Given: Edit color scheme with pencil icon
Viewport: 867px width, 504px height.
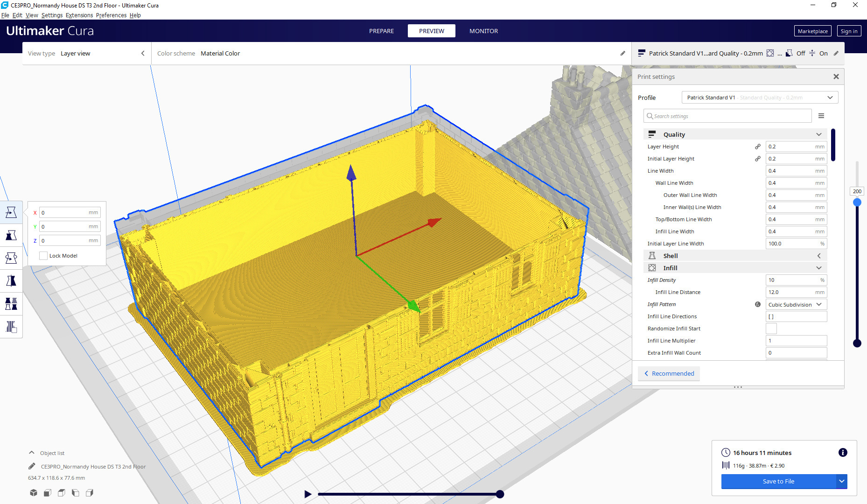Looking at the screenshot, I should click(622, 53).
